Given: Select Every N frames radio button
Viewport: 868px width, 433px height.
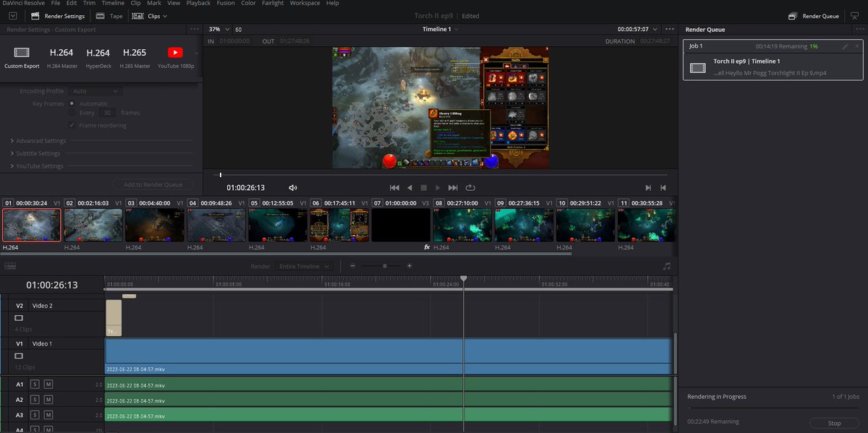Looking at the screenshot, I should pos(72,113).
